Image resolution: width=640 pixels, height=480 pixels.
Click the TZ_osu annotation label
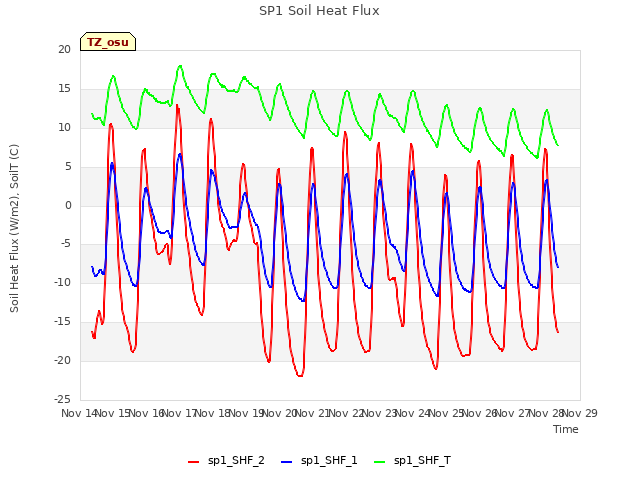(x=108, y=42)
